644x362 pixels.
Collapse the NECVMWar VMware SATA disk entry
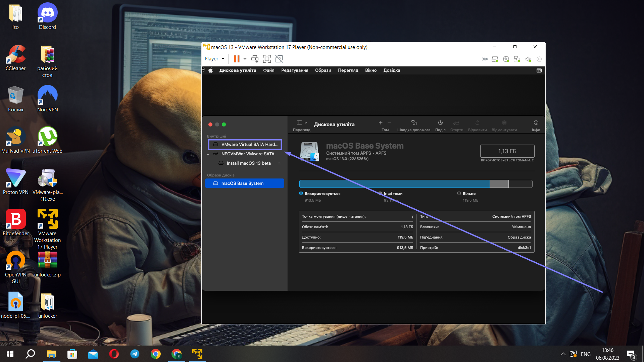208,154
